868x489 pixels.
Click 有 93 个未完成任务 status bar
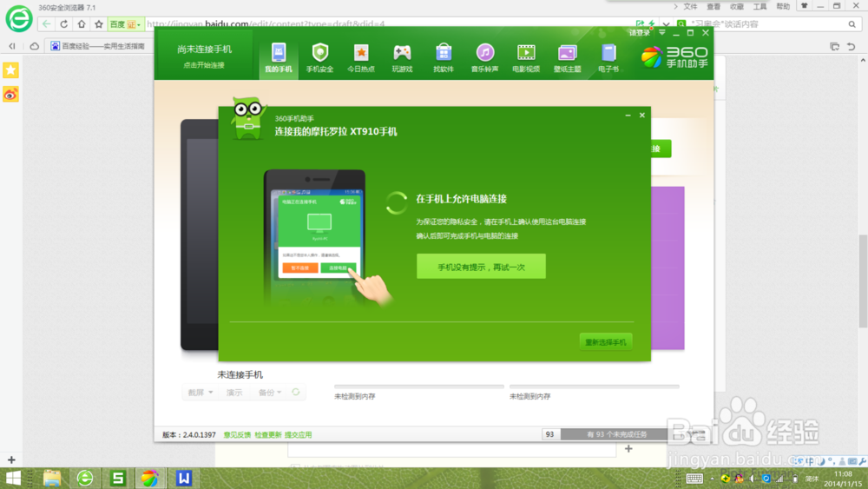point(616,434)
